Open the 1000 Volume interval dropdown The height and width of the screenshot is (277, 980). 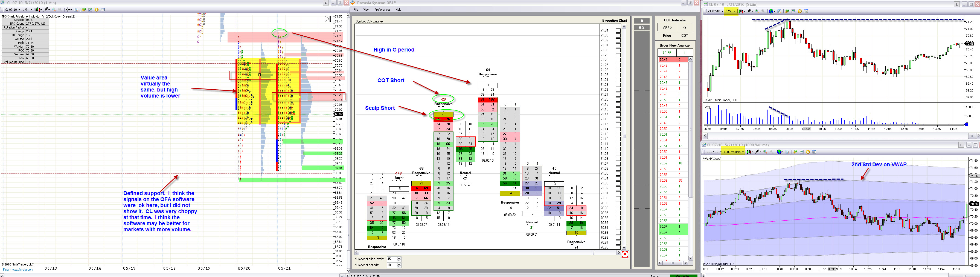[734, 152]
